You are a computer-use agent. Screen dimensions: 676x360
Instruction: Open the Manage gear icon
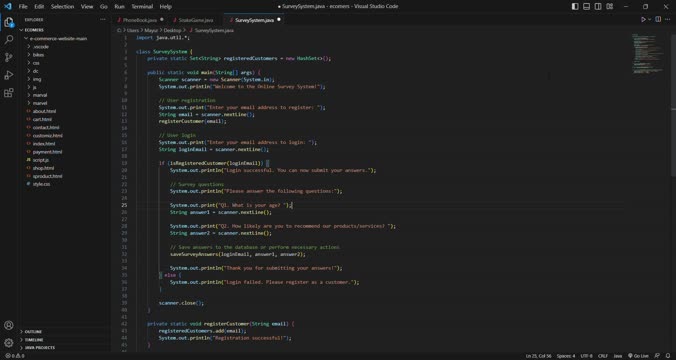[9, 343]
